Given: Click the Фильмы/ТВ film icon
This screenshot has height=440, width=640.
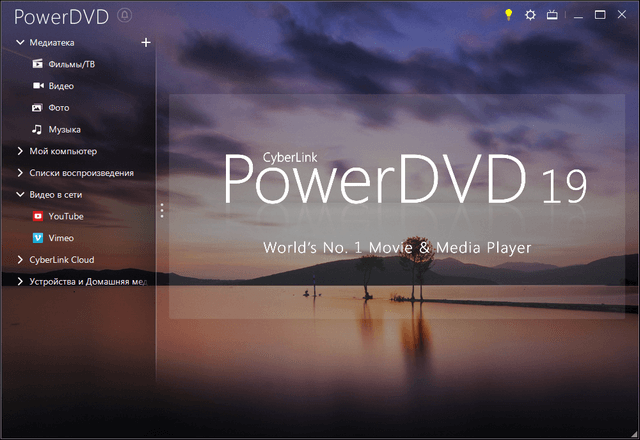Looking at the screenshot, I should click(37, 64).
